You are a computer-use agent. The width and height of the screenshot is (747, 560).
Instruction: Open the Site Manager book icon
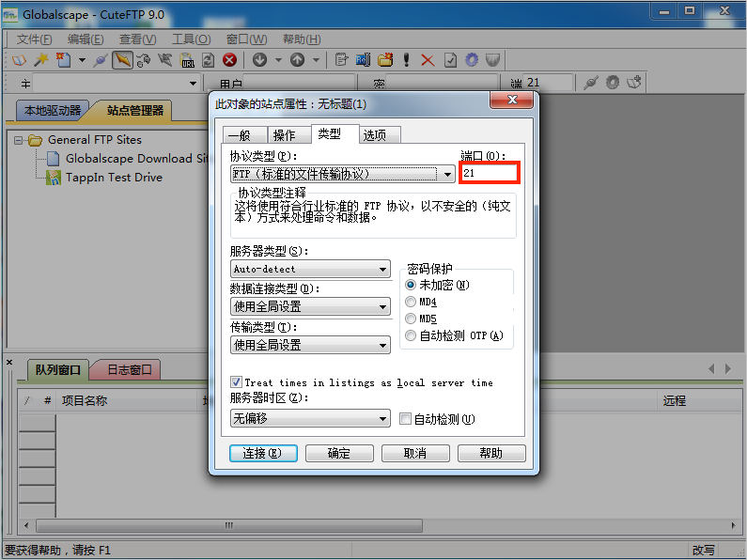click(x=19, y=60)
